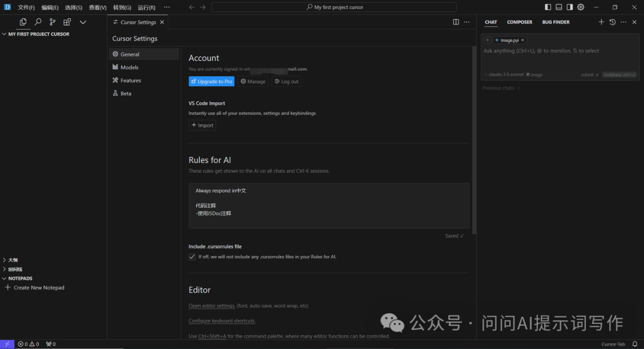Click the codebase ctrl+⏎ button

(x=620, y=74)
